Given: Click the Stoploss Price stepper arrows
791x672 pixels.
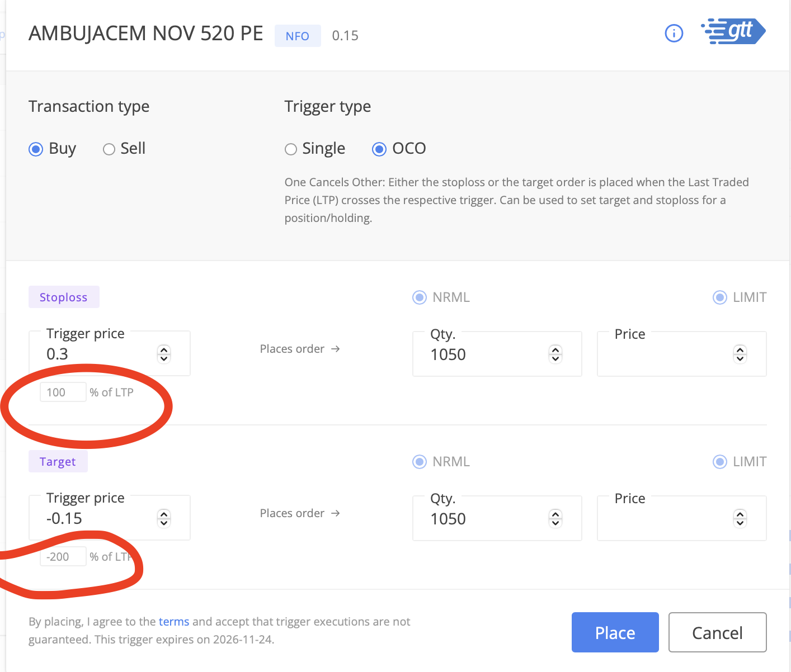Looking at the screenshot, I should tap(740, 354).
